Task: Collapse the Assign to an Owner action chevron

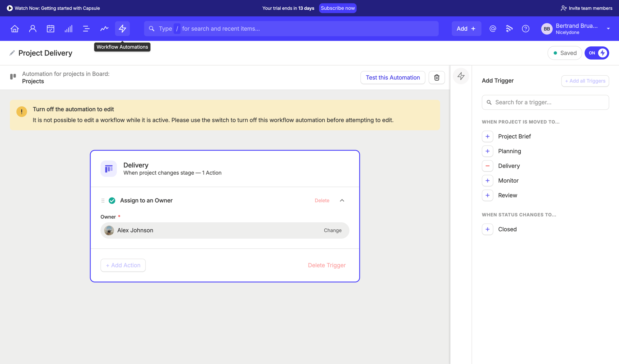Action: click(x=342, y=200)
